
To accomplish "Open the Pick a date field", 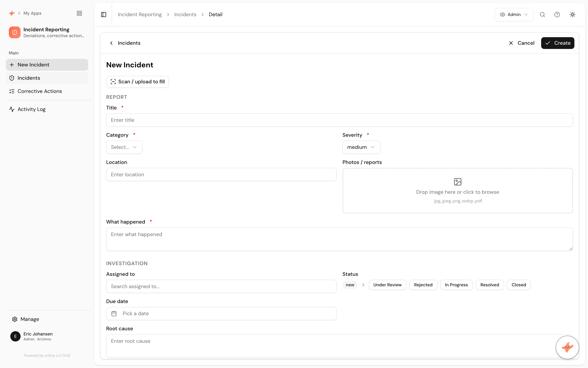I will (x=221, y=314).
